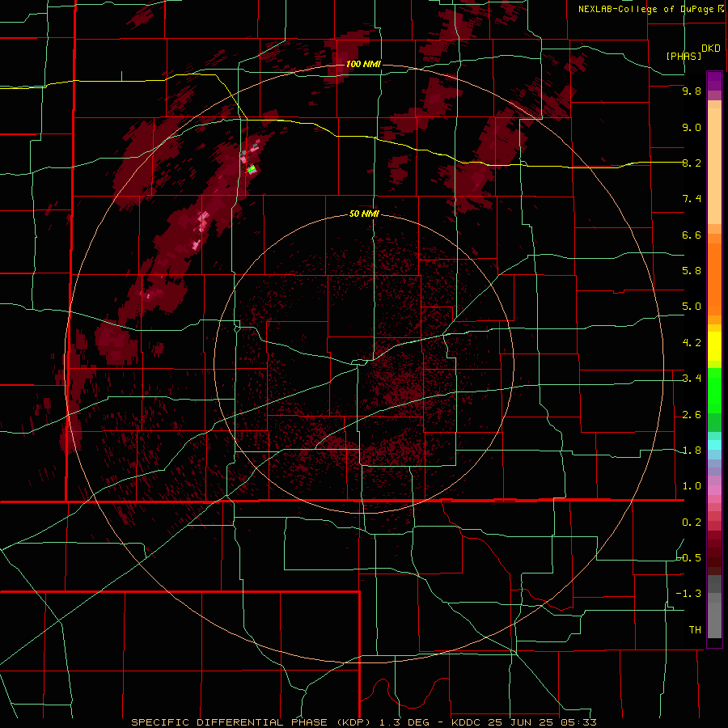
Task: Select the 5.8 value on the scale
Action: click(x=692, y=271)
